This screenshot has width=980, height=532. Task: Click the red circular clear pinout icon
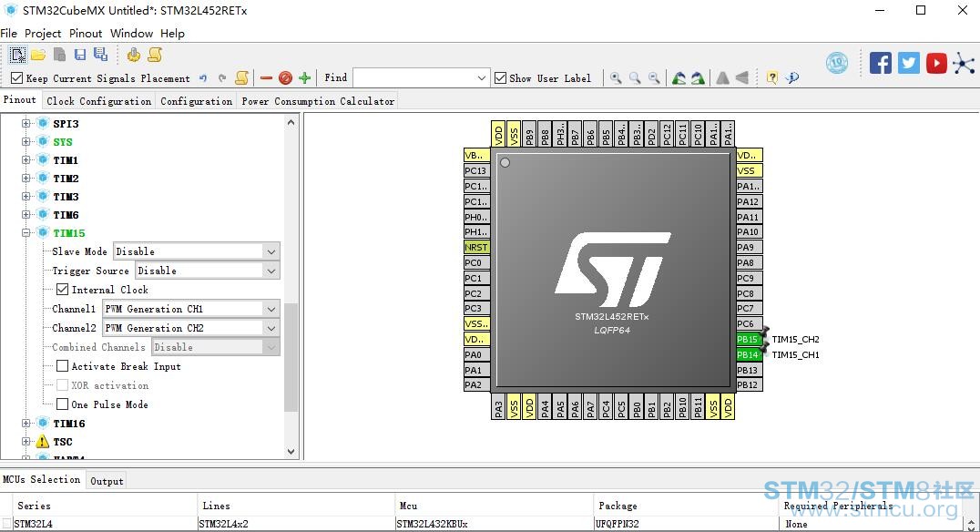pos(286,78)
